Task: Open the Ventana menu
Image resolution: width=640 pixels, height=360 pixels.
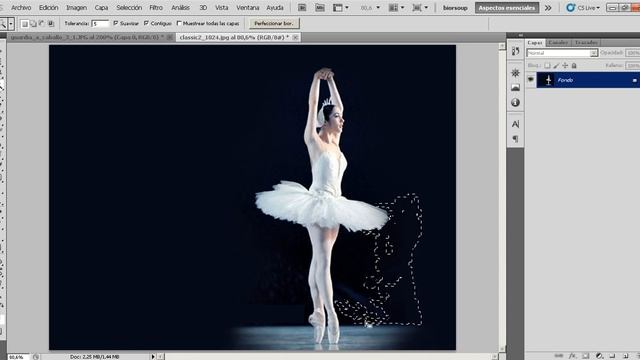Action: (248, 8)
